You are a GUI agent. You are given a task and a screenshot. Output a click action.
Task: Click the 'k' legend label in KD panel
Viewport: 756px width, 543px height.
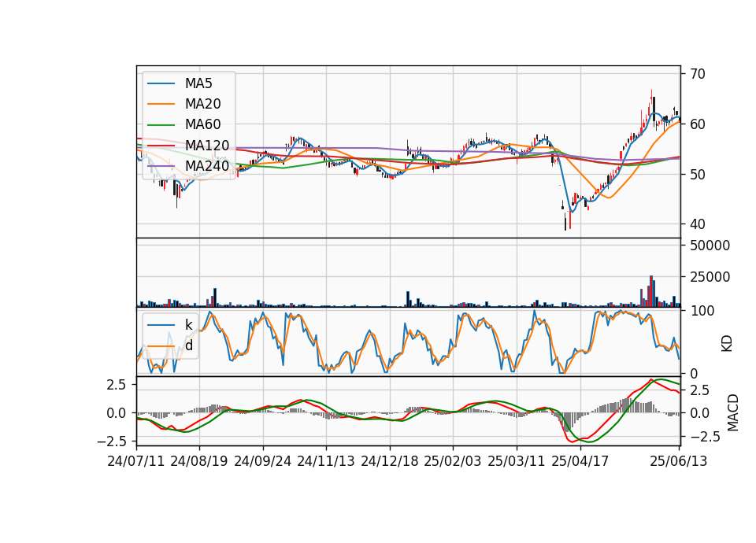189,325
